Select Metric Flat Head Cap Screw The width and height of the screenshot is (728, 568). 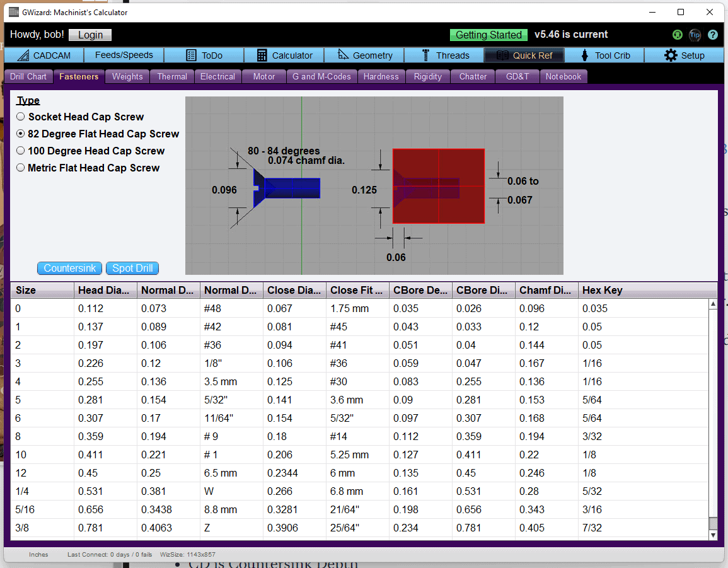(x=20, y=168)
